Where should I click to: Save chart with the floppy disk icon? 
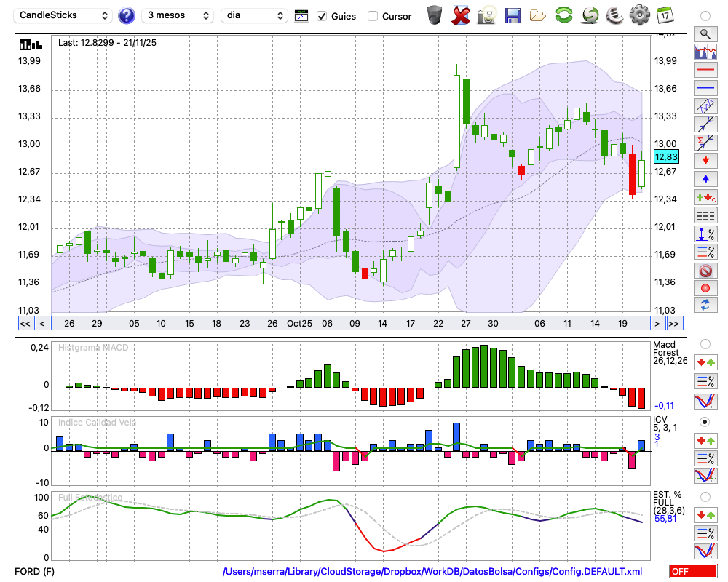[x=513, y=15]
